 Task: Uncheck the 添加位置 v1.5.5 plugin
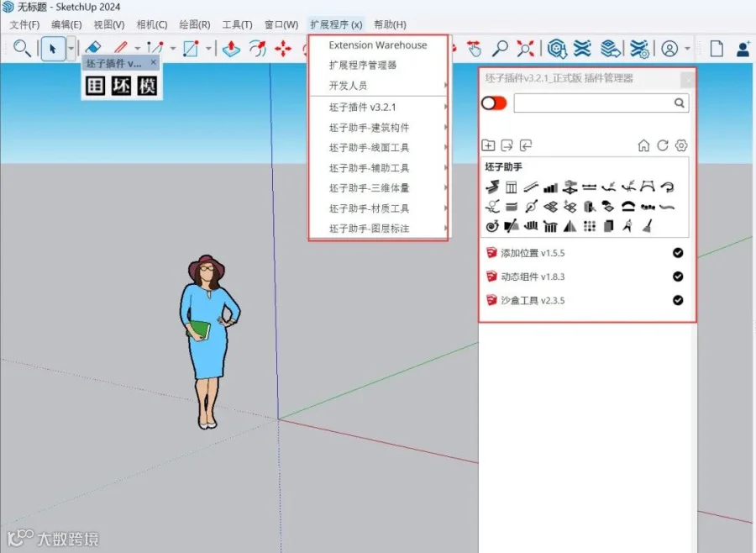677,253
